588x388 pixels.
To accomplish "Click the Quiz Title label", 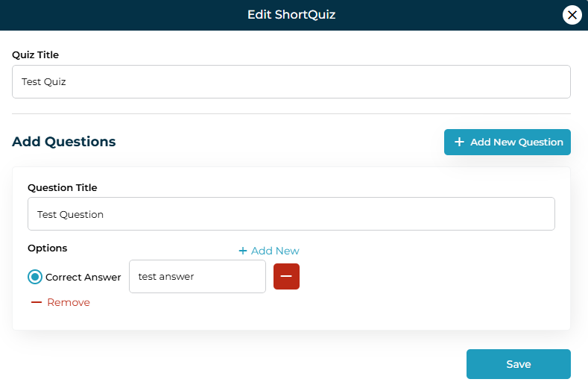I will (35, 54).
